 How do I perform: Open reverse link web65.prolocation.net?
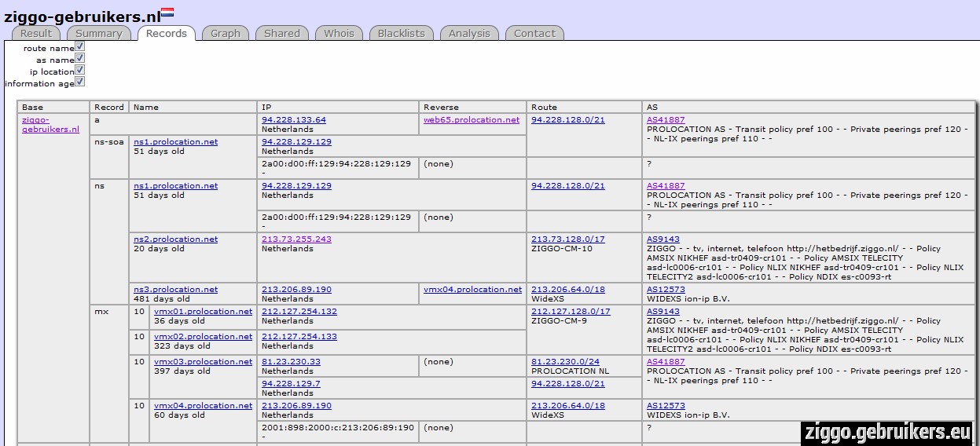(472, 119)
